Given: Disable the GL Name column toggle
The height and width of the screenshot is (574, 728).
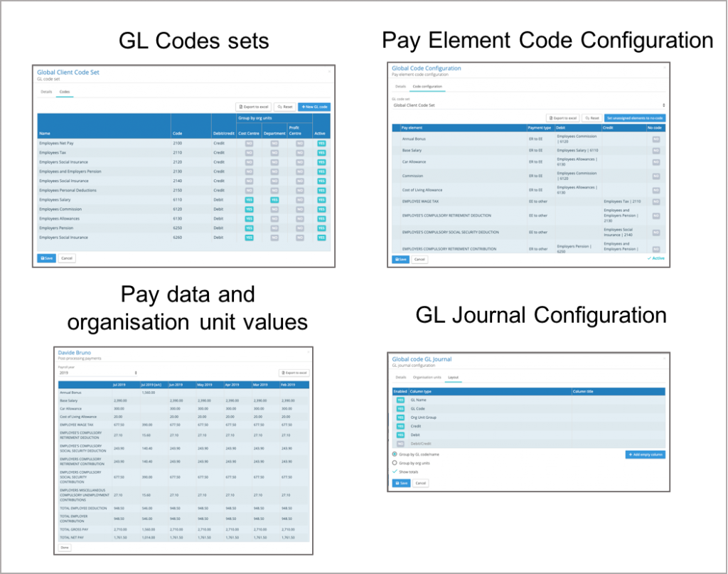Looking at the screenshot, I should tap(400, 400).
